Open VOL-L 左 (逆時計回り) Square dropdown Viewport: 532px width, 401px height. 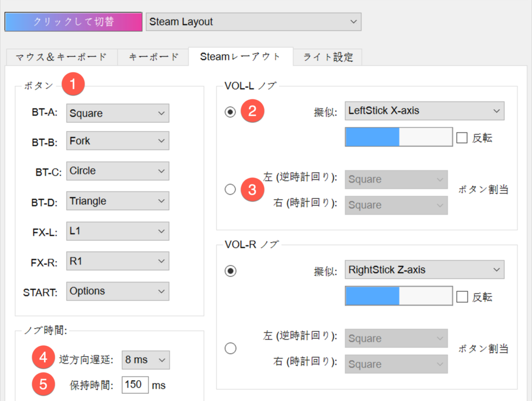point(396,179)
